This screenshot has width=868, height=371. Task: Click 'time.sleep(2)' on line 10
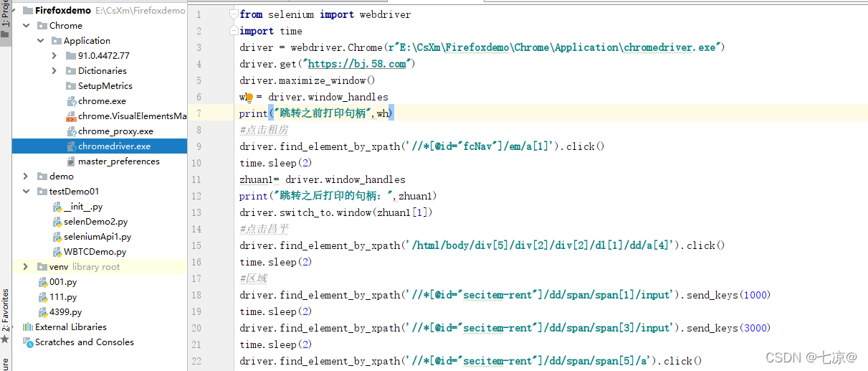click(276, 163)
